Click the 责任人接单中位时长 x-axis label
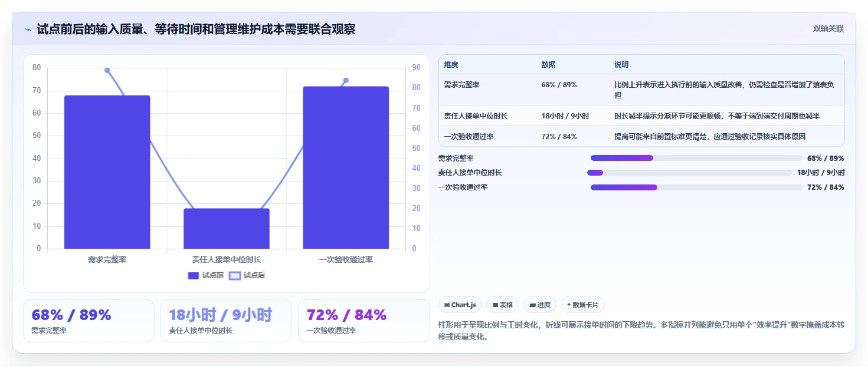This screenshot has height=366, width=868. pyautogui.click(x=227, y=259)
